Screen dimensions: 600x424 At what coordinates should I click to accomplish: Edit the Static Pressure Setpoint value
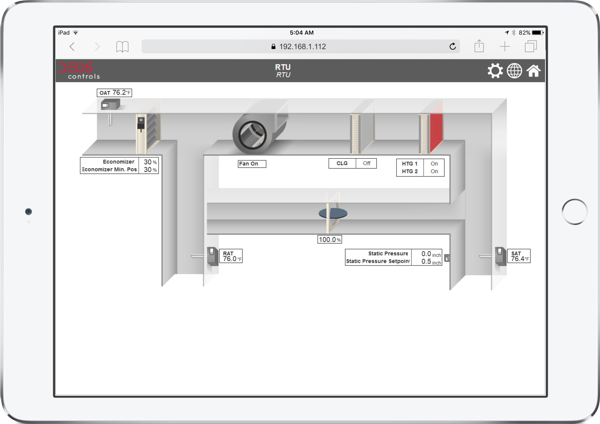pos(428,262)
